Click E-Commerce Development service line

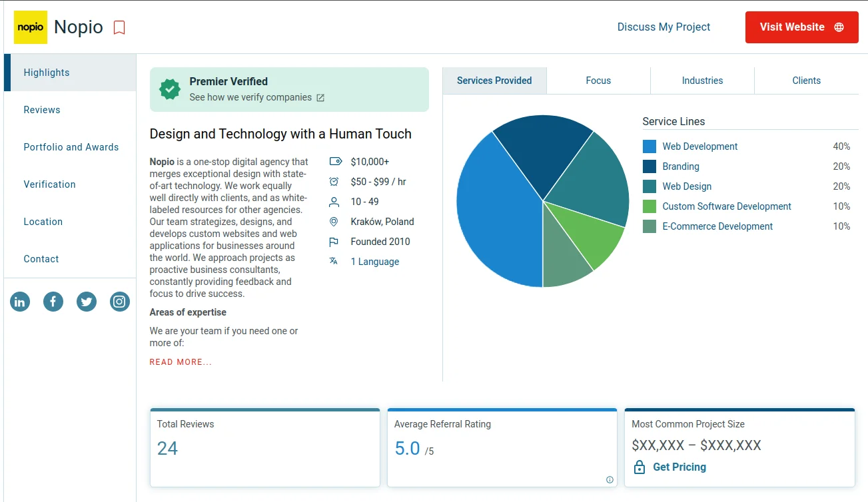pyautogui.click(x=717, y=226)
